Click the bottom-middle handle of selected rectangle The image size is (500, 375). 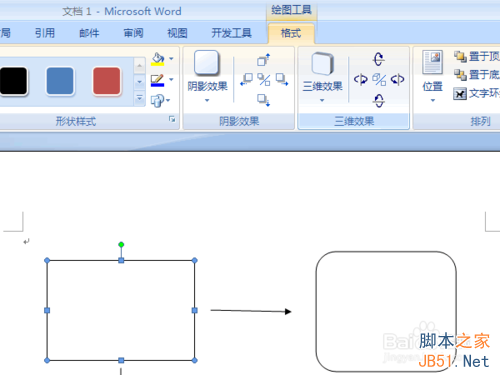[121, 360]
